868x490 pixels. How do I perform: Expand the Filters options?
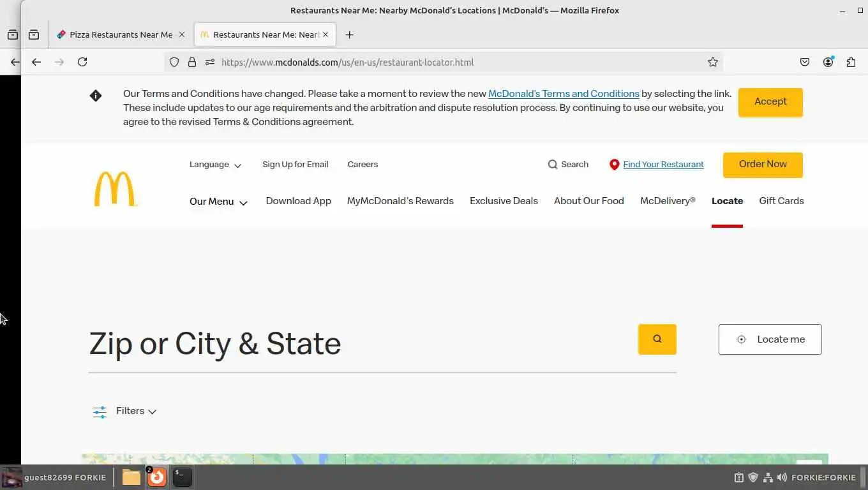coord(124,412)
